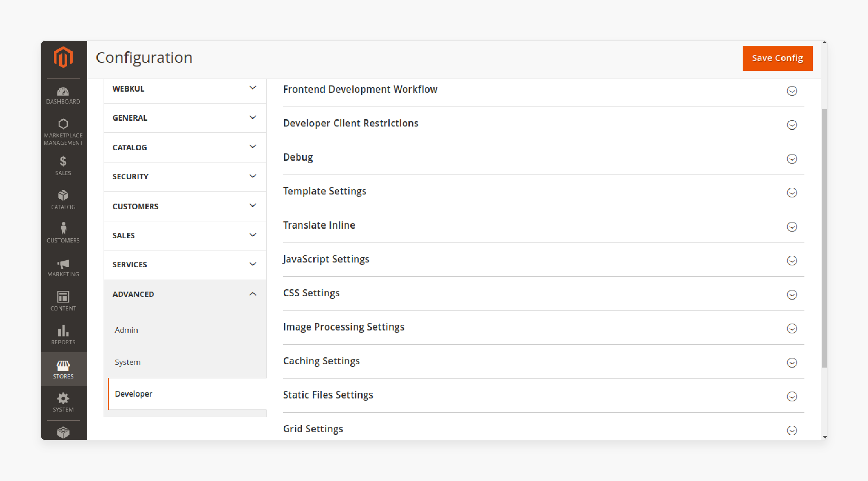This screenshot has width=868, height=481.
Task: Click the SECURITY group label
Action: [130, 177]
